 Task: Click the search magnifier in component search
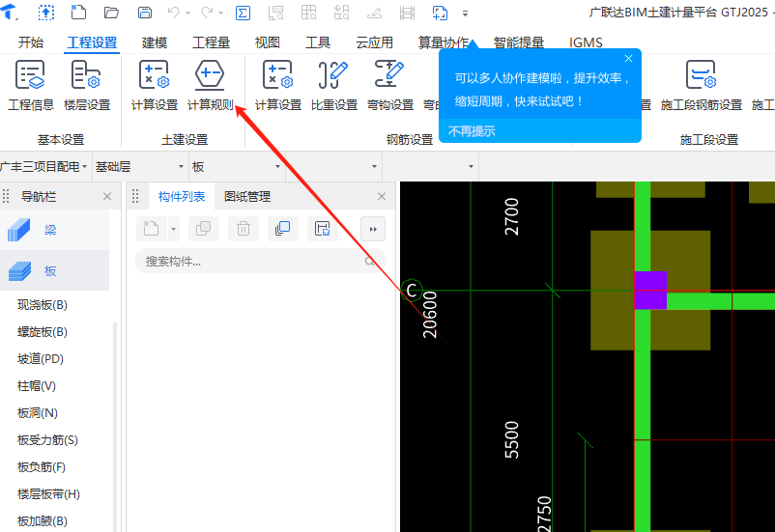(370, 262)
